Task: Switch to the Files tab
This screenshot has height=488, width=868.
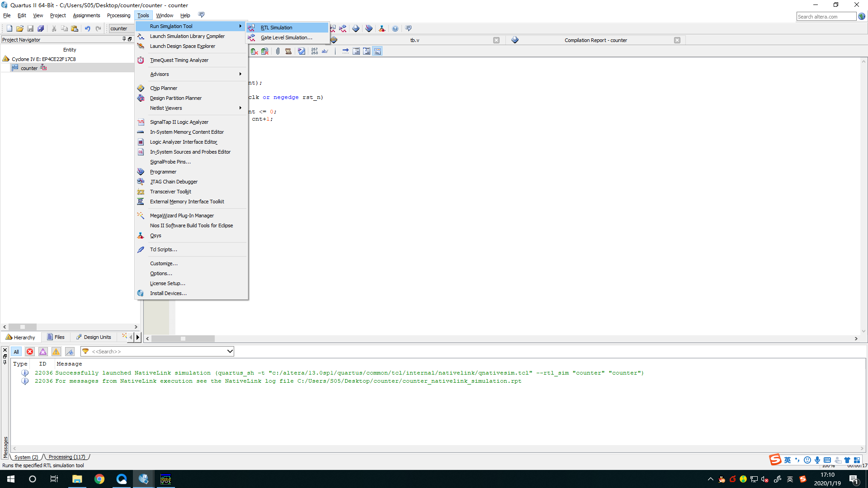Action: tap(56, 337)
